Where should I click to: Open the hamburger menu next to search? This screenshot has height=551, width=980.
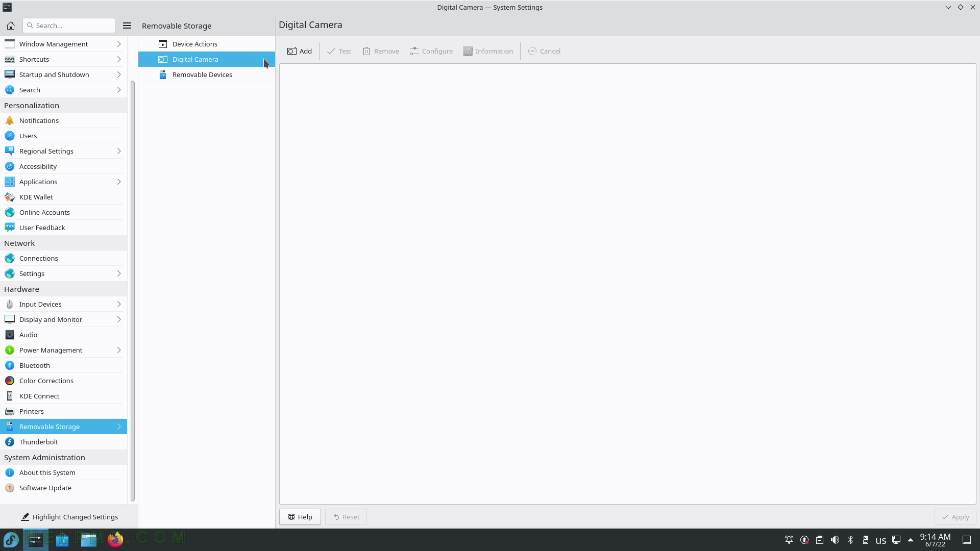[x=127, y=26]
